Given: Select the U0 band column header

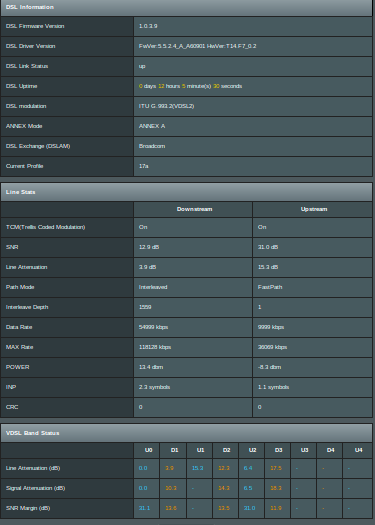Looking at the screenshot, I should 148,450.
